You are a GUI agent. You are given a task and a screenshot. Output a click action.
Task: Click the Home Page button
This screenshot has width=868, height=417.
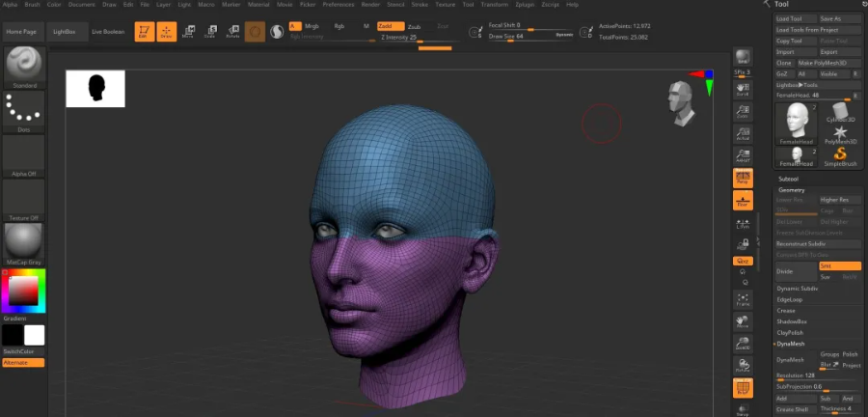click(x=21, y=32)
